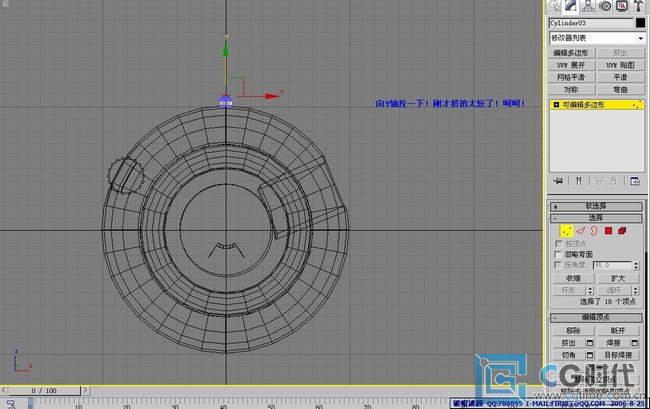Expand the 软选择 rollout
This screenshot has height=409, width=650.
596,206
